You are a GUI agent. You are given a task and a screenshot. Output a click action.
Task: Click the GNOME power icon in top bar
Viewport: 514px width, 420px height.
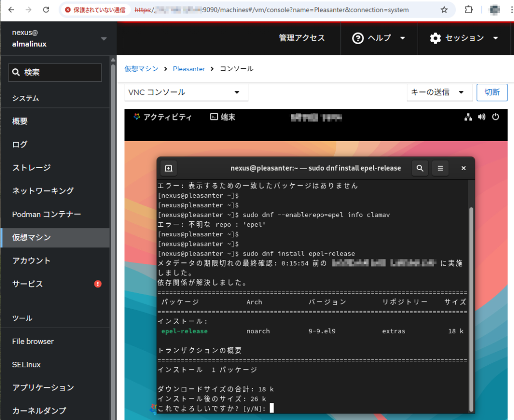click(495, 117)
